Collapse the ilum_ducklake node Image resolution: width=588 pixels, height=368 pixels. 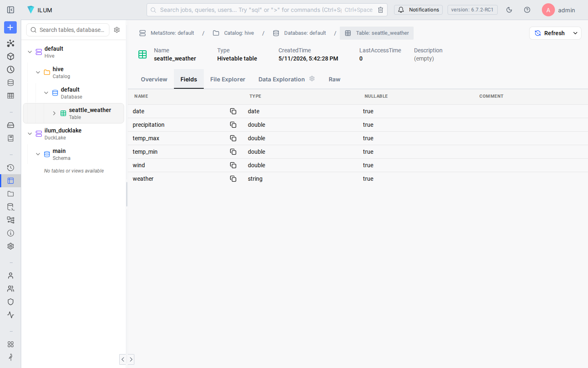tap(30, 134)
